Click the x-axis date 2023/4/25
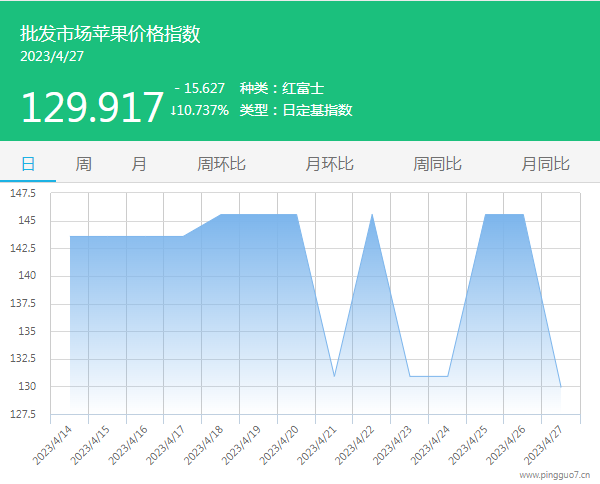 (468, 446)
